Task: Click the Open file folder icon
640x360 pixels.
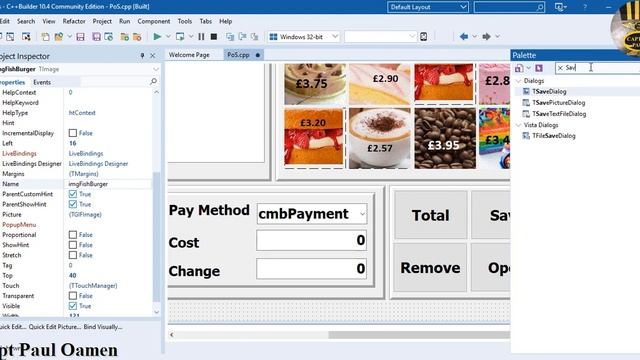Action: [x=59, y=37]
